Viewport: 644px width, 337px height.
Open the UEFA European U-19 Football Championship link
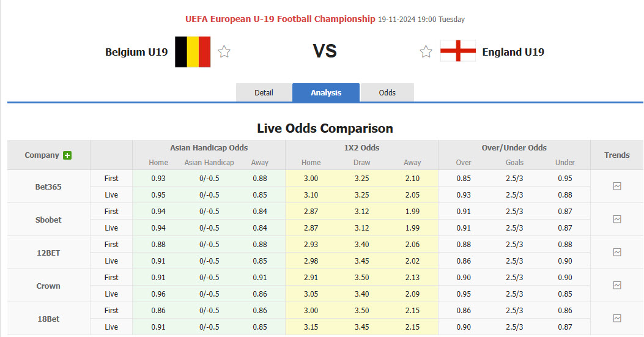[280, 19]
